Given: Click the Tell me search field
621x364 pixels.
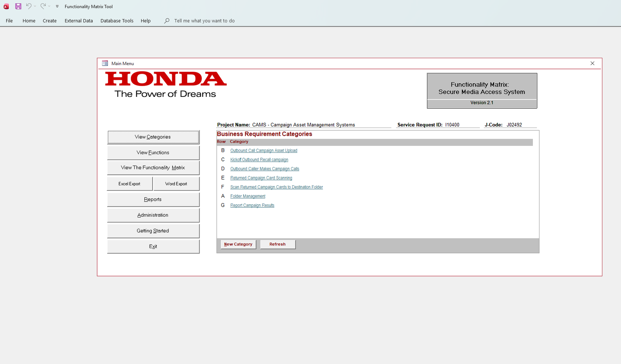Looking at the screenshot, I should pyautogui.click(x=204, y=21).
